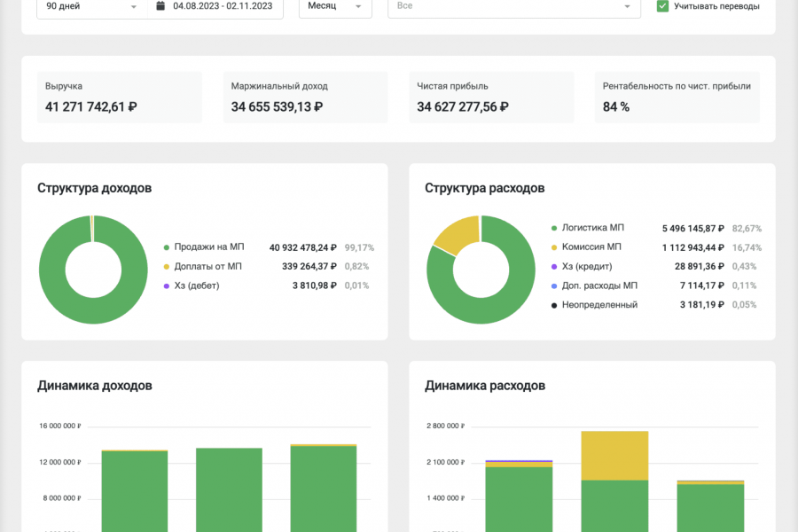This screenshot has width=798, height=532.
Task: Click the yellow segment of expenses donut
Action: click(455, 234)
